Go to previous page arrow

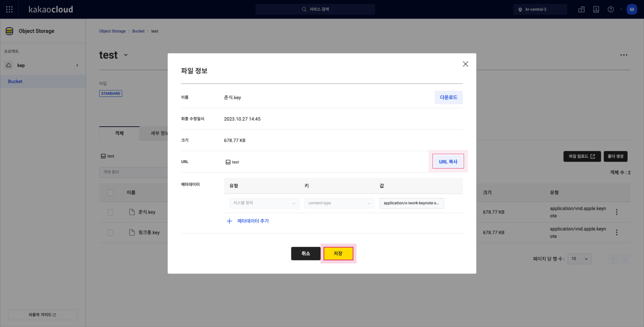613,259
